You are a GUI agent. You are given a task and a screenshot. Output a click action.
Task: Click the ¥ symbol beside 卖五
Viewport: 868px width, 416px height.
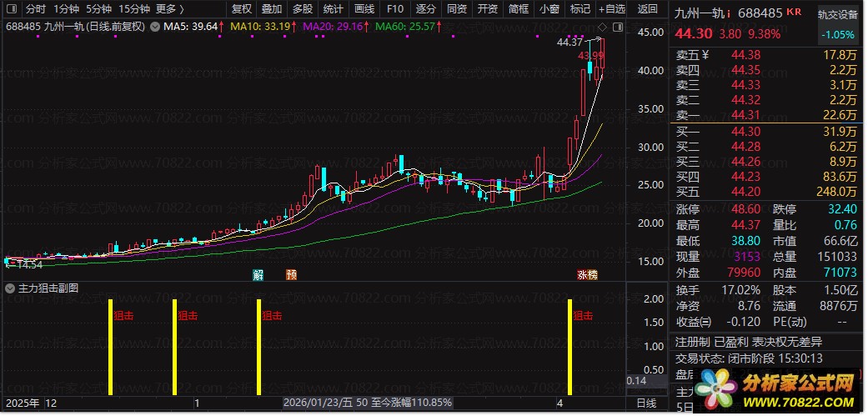(x=705, y=55)
